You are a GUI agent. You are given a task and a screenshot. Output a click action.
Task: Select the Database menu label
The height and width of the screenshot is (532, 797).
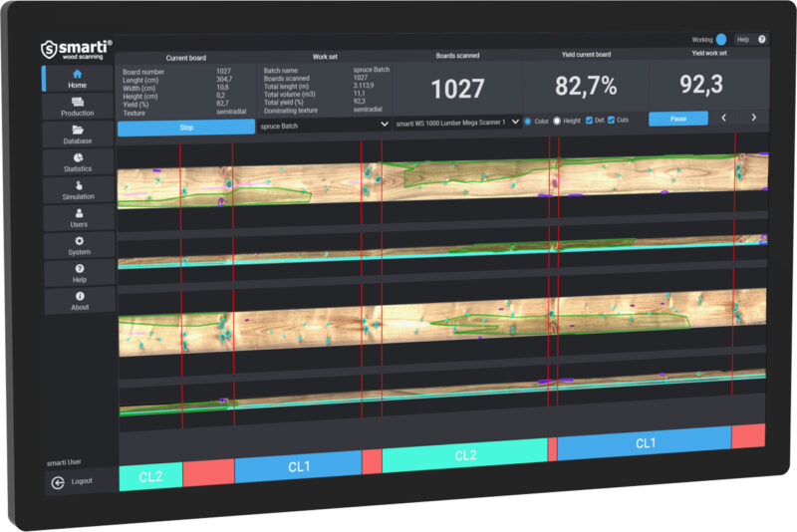point(78,140)
